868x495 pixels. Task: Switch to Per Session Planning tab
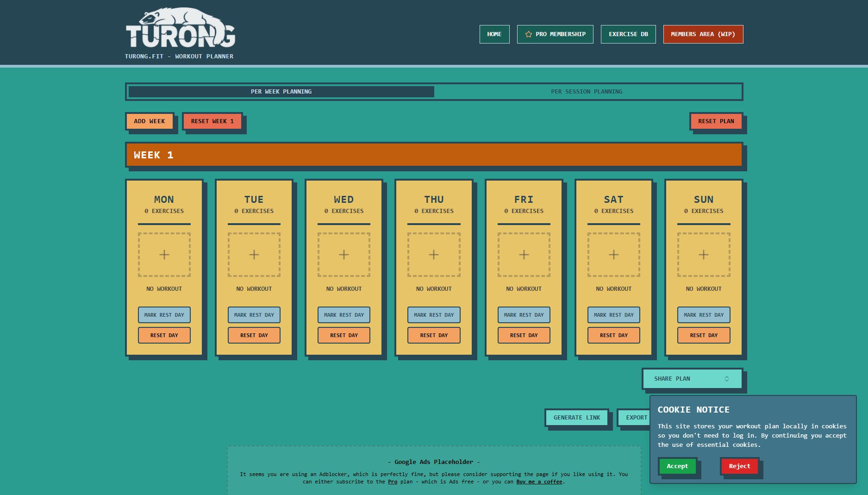click(x=587, y=92)
